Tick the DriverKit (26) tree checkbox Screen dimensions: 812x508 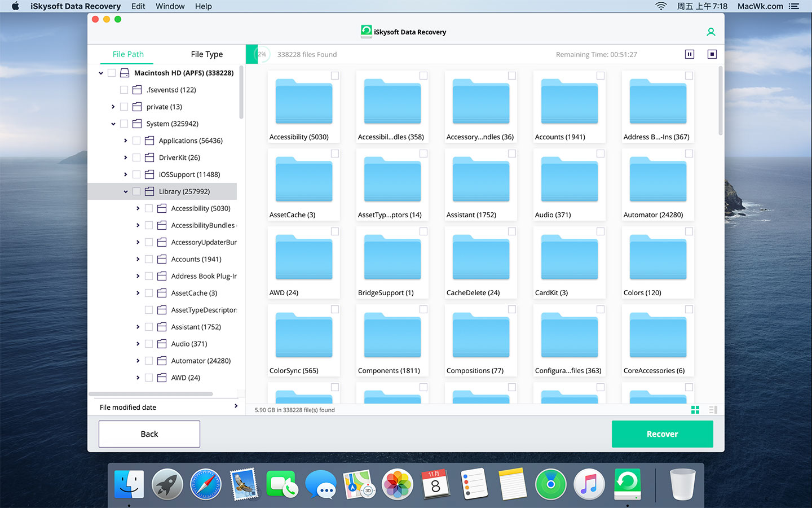point(136,157)
